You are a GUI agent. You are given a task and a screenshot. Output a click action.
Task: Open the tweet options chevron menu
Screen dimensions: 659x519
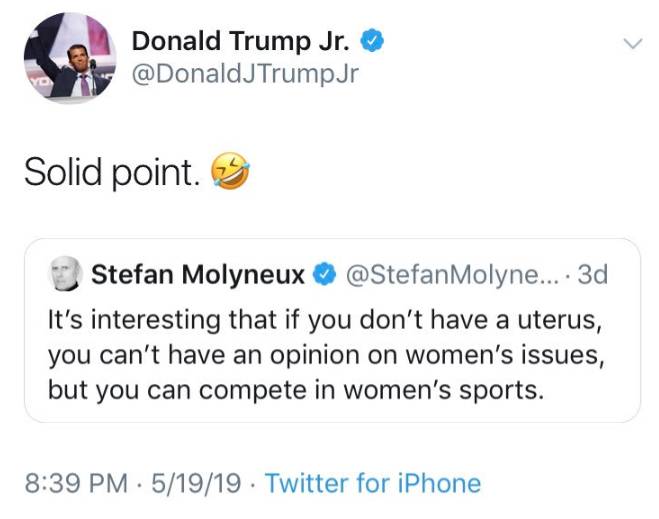click(631, 44)
